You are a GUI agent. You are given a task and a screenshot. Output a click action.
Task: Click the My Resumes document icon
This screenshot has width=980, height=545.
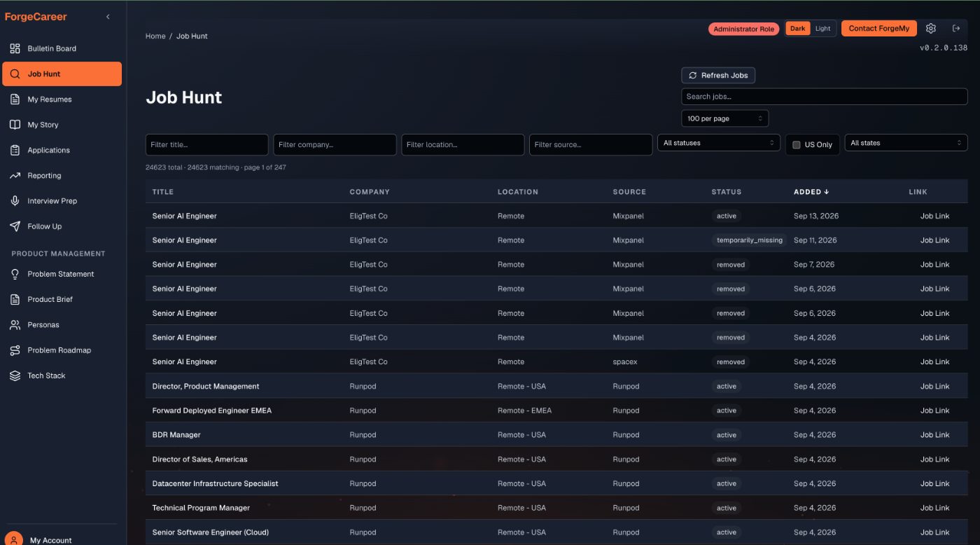point(15,99)
